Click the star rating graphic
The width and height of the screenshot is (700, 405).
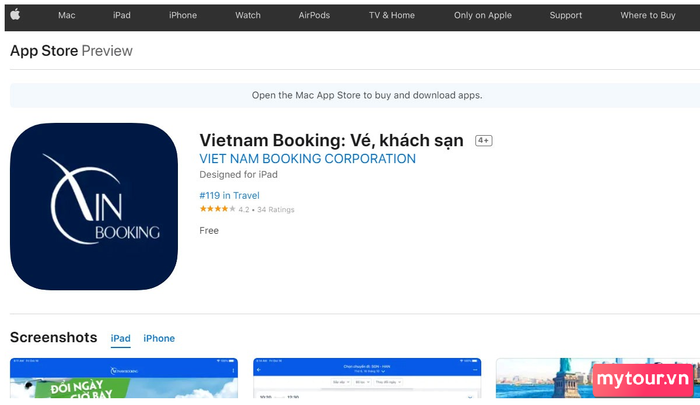click(x=217, y=209)
